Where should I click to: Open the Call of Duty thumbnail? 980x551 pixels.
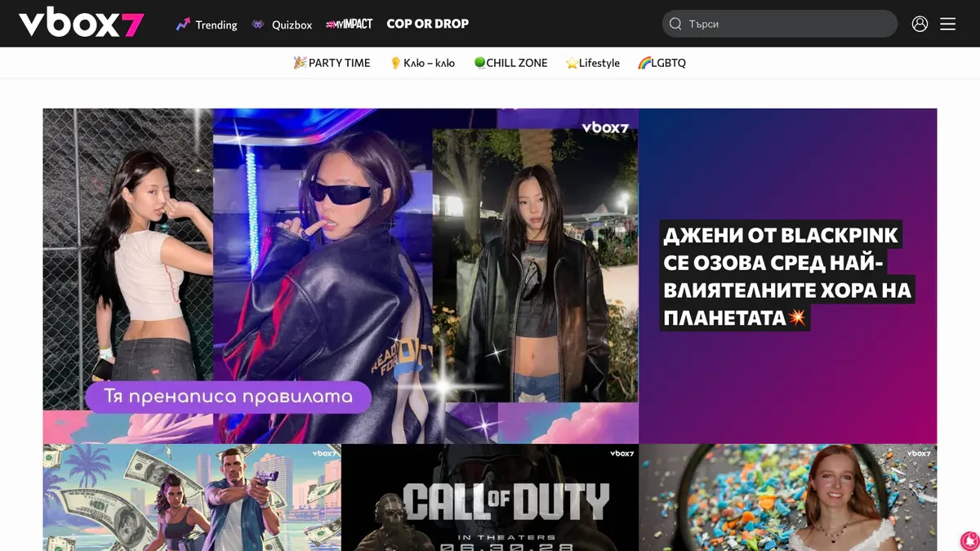click(490, 497)
